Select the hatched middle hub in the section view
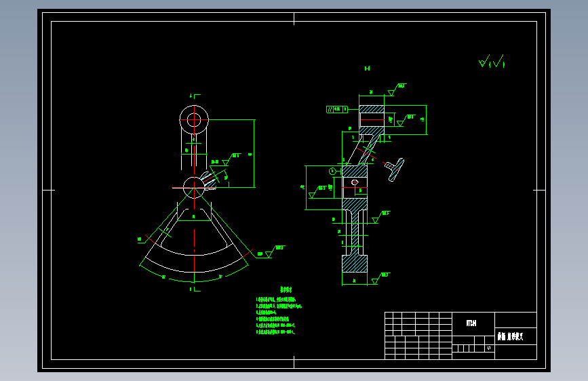Screen dimensions: 588x381 pyautogui.click(x=355, y=188)
